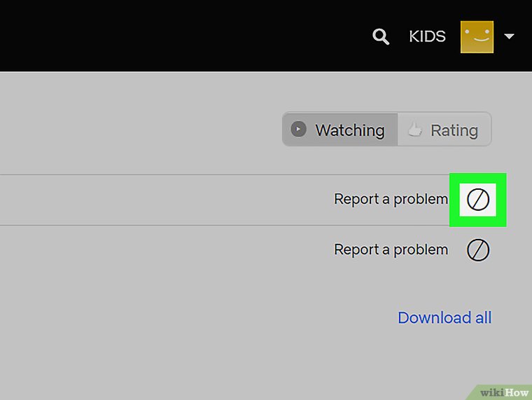Screen dimensions: 532x400
Task: Select the Watching tab
Action: (x=340, y=130)
